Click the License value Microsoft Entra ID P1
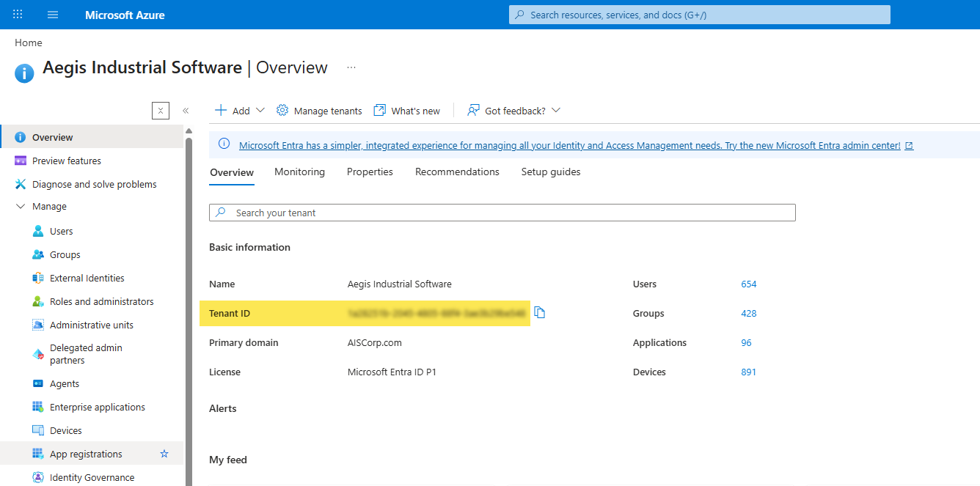The image size is (980, 486). [392, 372]
